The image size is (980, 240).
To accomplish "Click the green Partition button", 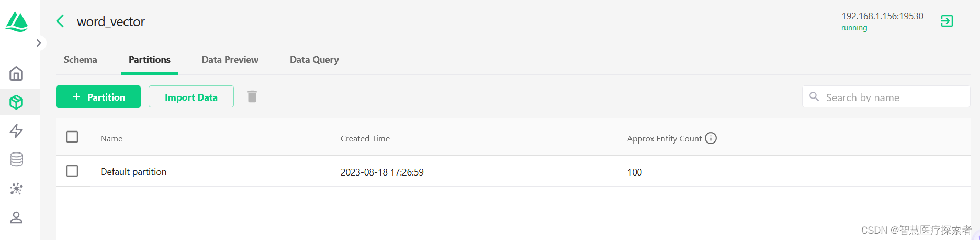I will pos(98,97).
